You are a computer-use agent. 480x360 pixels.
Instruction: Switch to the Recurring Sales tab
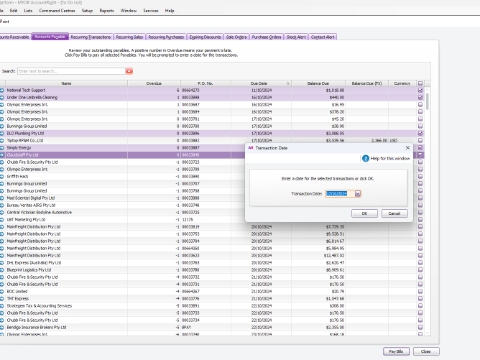tap(129, 37)
